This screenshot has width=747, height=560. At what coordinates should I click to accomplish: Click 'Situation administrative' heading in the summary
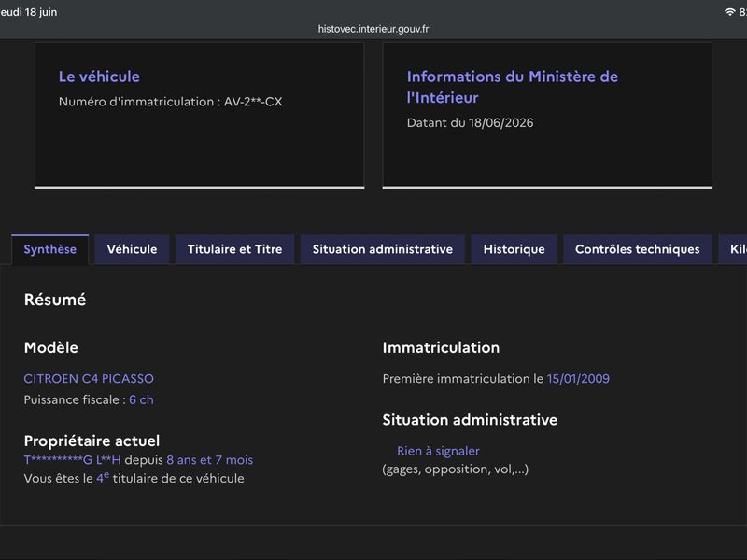pyautogui.click(x=470, y=419)
